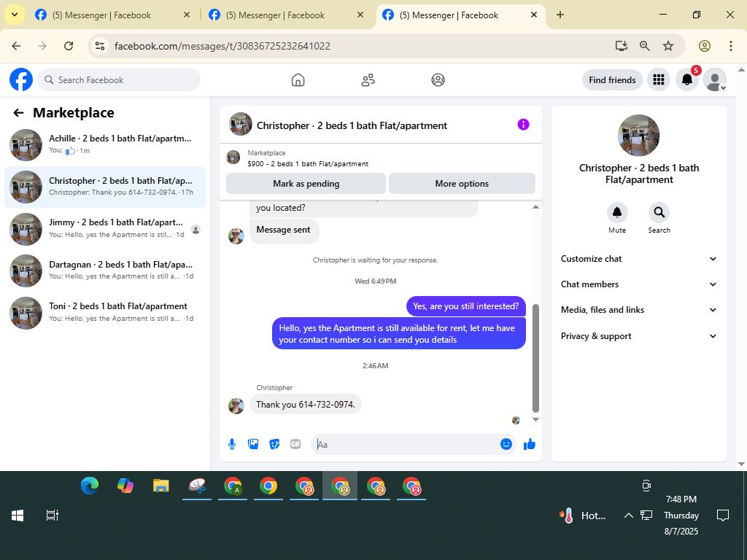The image size is (747, 560).
Task: Click the browser back arrow
Action: tap(16, 46)
